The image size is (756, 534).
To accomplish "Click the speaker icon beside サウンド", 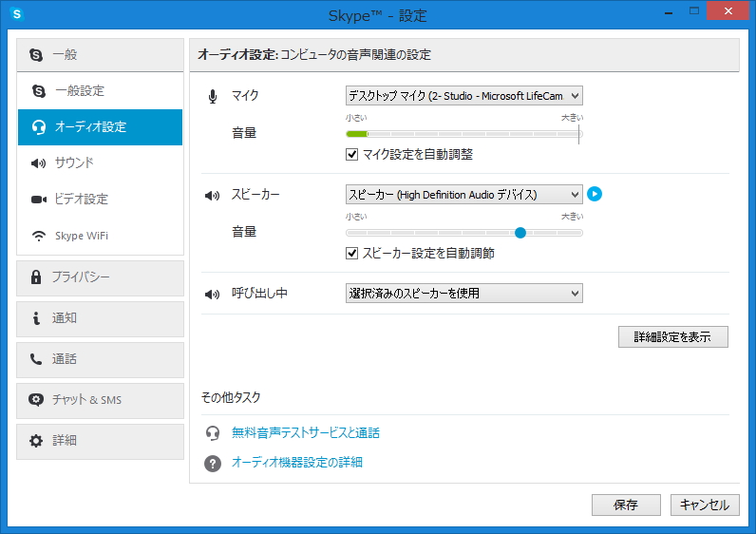I will pyautogui.click(x=39, y=163).
